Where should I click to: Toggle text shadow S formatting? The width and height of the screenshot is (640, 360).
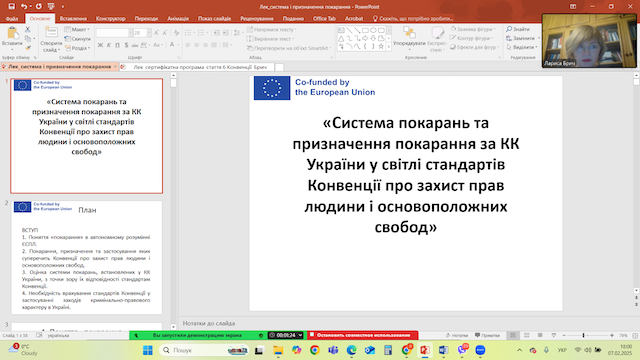point(126,45)
